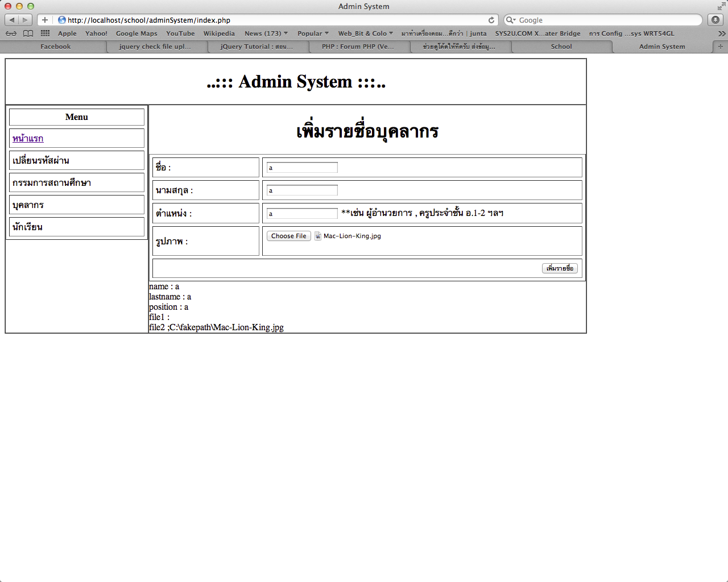Open Reading List glasses icon
This screenshot has width=728, height=582.
(x=11, y=34)
